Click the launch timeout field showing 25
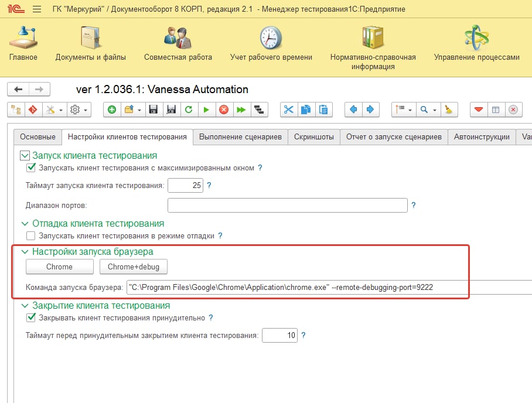 pos(185,185)
